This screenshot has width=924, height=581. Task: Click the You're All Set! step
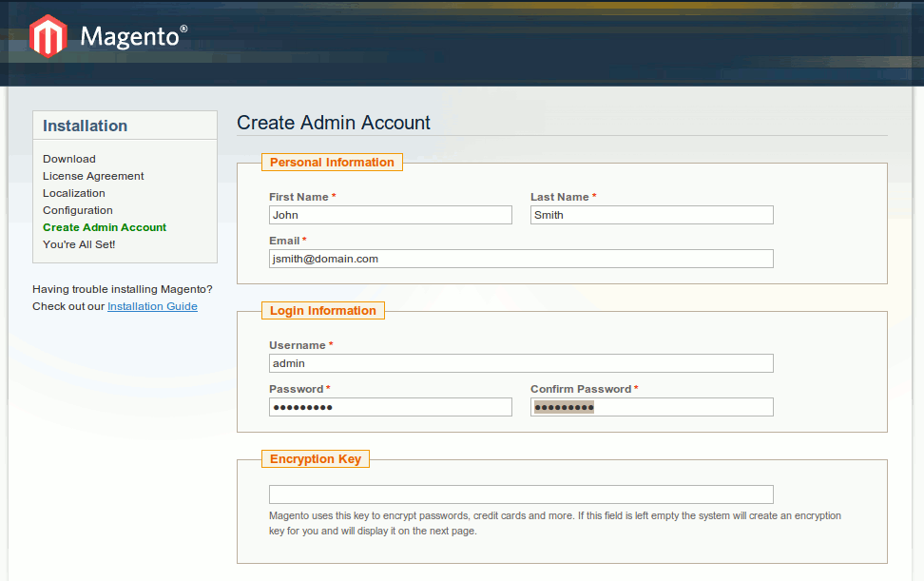[x=79, y=244]
